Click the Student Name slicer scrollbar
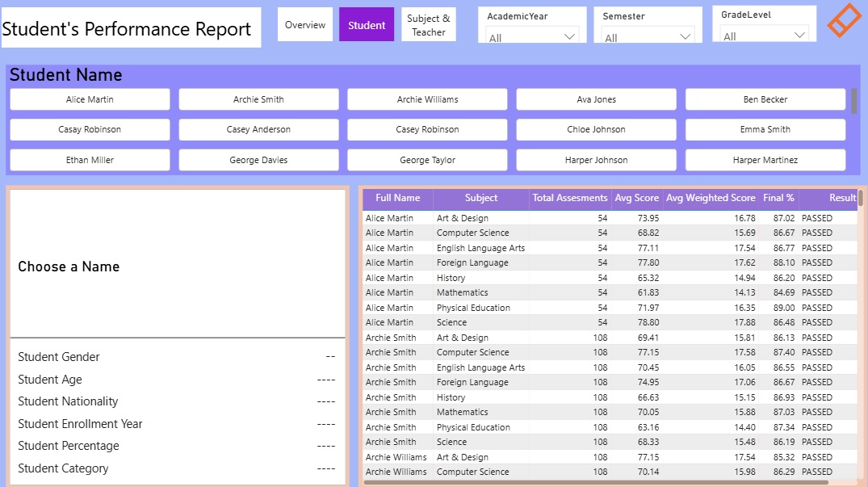 854,101
